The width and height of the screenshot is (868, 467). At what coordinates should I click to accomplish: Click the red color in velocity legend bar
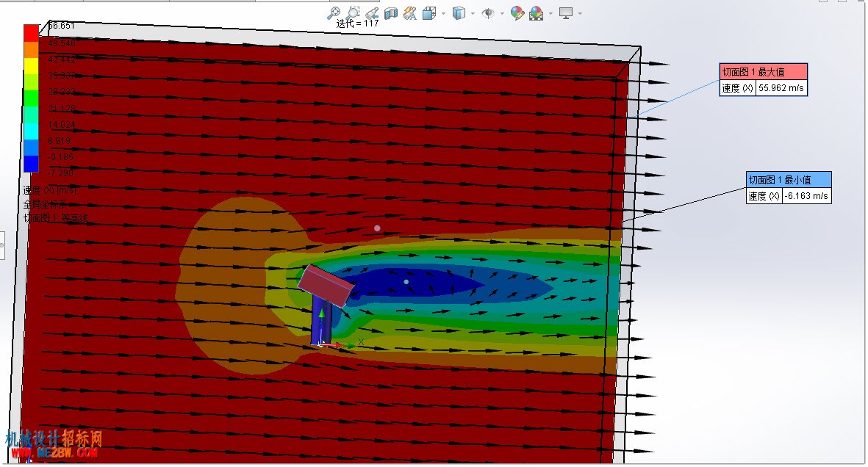tap(31, 32)
